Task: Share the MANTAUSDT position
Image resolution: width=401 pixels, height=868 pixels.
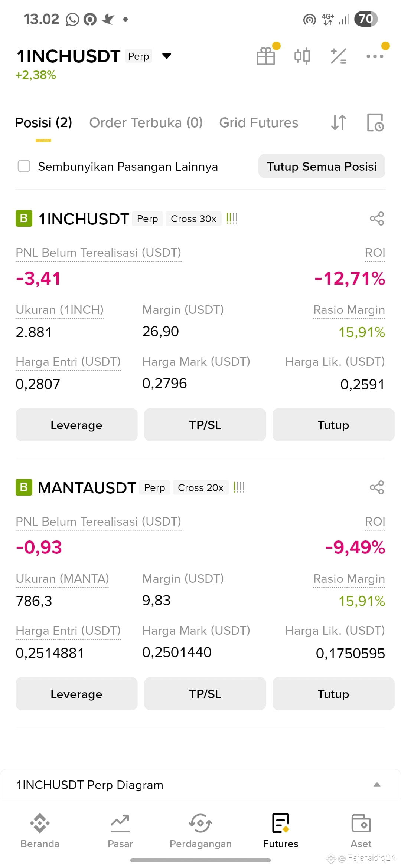Action: (x=377, y=487)
